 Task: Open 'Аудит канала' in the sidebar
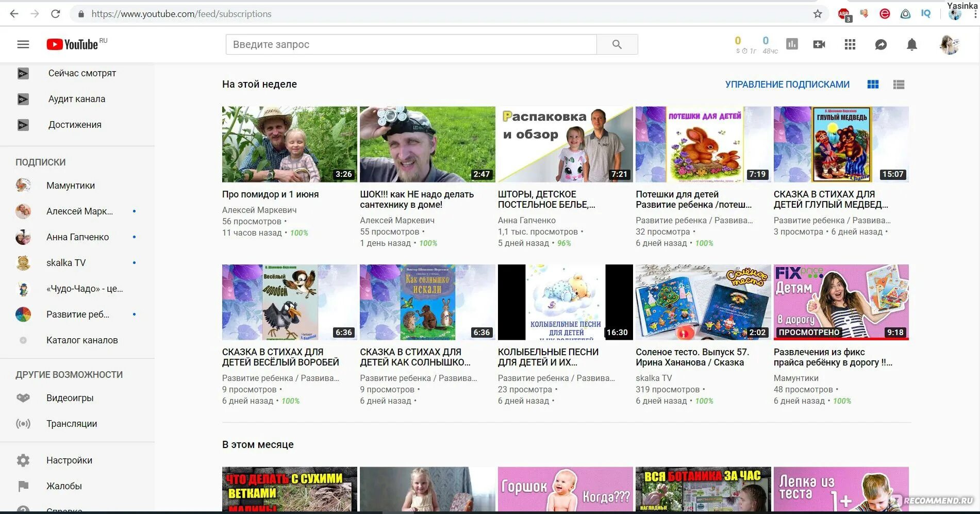point(77,99)
